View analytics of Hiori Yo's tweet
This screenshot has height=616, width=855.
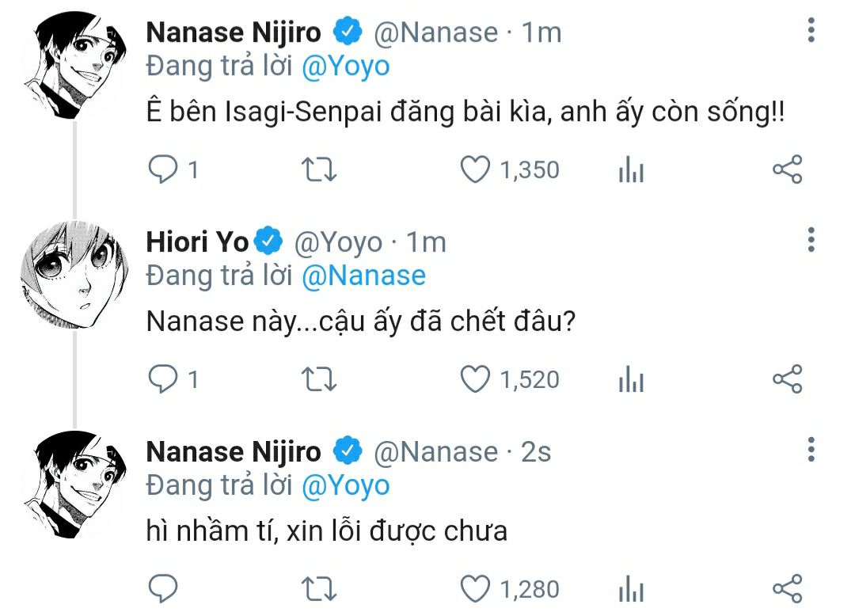631,380
